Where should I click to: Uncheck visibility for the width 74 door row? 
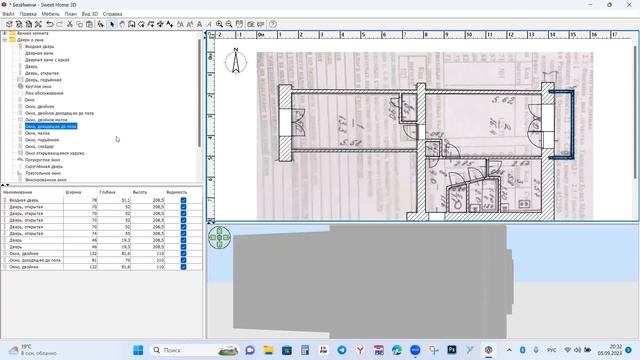(183, 233)
